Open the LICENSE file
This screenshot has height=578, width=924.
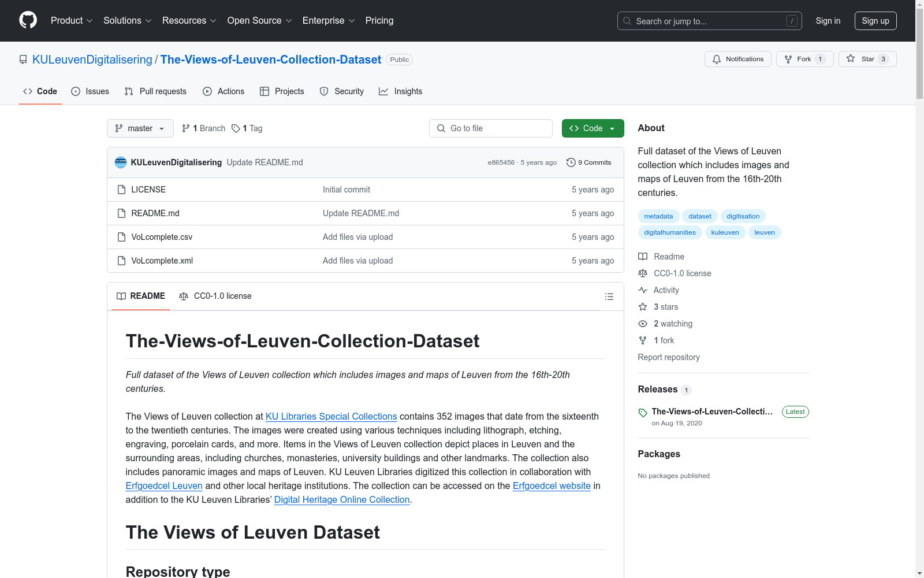click(x=148, y=190)
